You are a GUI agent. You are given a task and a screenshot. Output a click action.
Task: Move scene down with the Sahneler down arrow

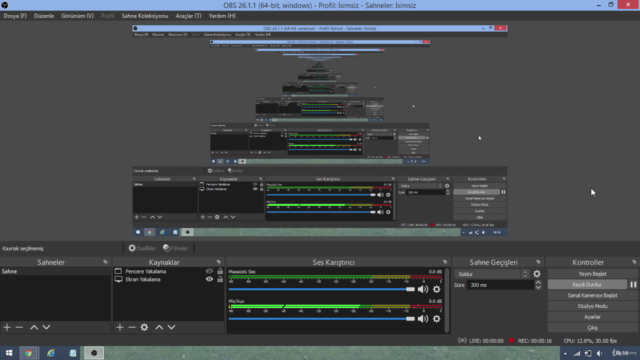point(47,327)
